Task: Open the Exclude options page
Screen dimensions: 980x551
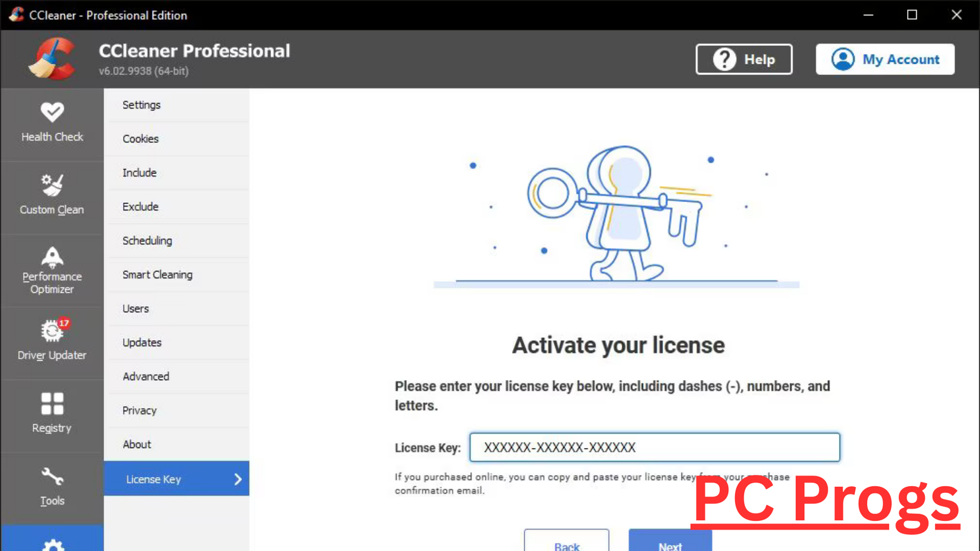Action: click(x=176, y=207)
